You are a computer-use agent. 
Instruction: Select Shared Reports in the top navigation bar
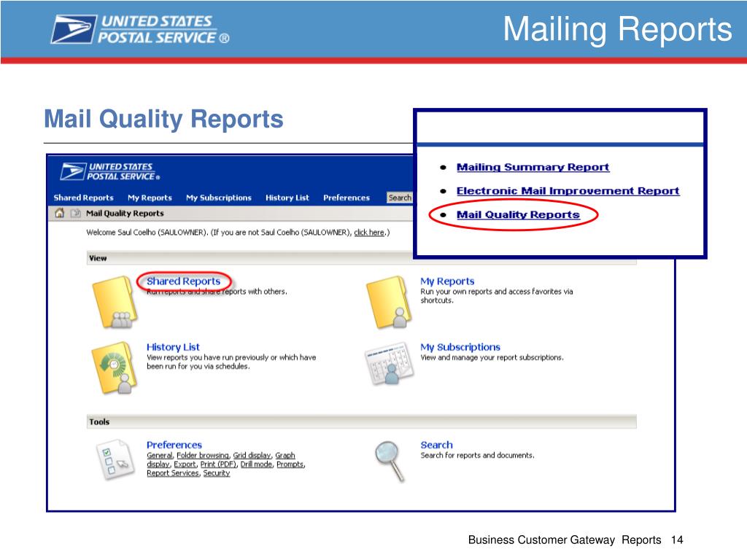(83, 198)
